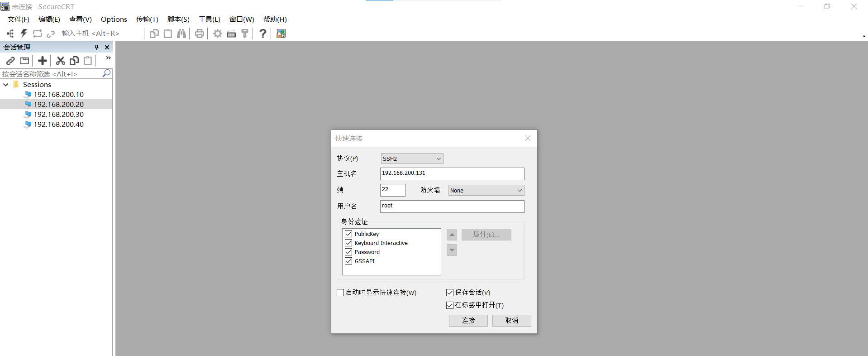Launch SecureFX icon in toolbar
The width and height of the screenshot is (868, 356).
[281, 34]
